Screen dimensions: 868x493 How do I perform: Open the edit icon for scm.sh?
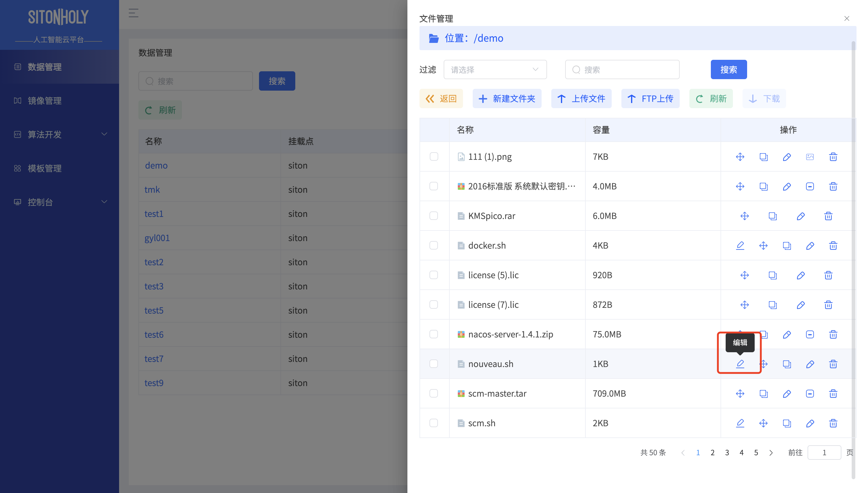tap(740, 423)
